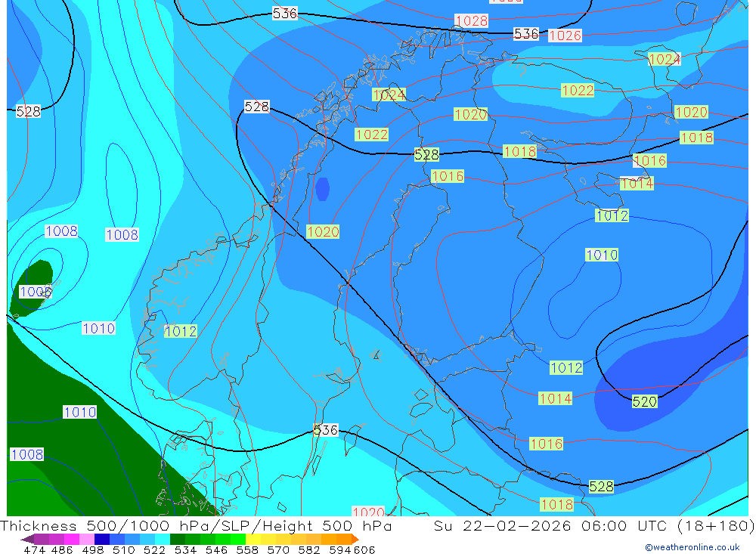Click the forecast run label '(18+180)'
This screenshot has width=756, height=554.
(x=716, y=526)
